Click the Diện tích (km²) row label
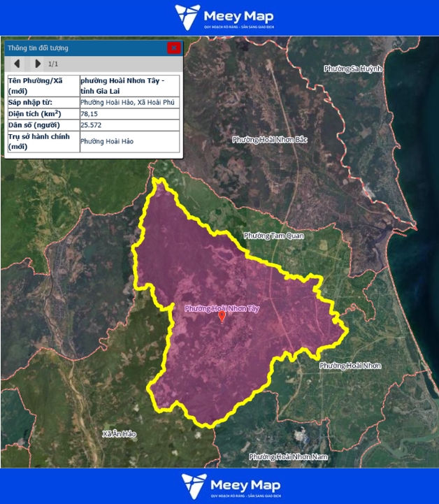 42,113
